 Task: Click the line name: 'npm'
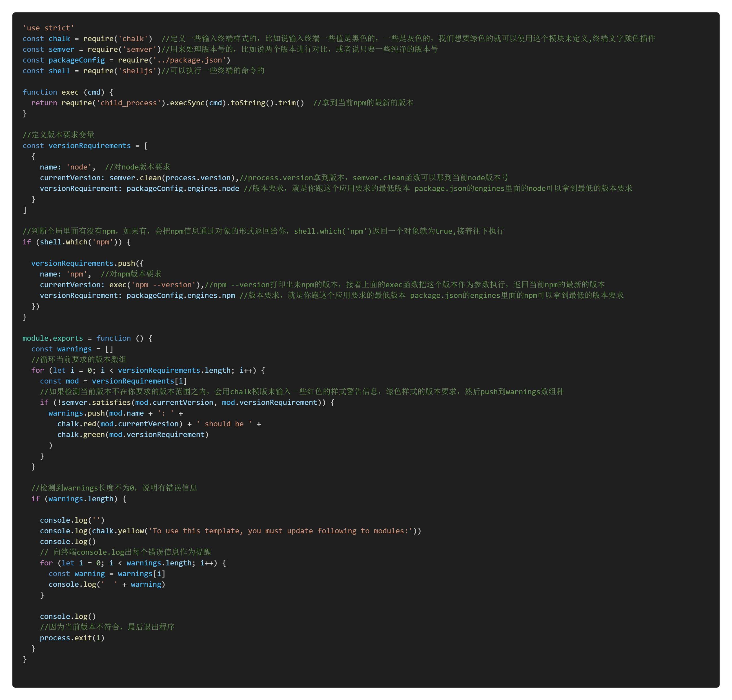click(65, 274)
